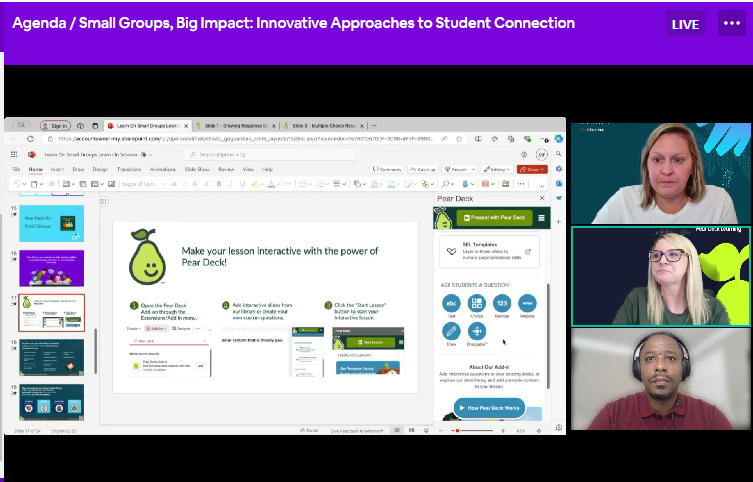Click Present with Pear Deck button

click(494, 217)
